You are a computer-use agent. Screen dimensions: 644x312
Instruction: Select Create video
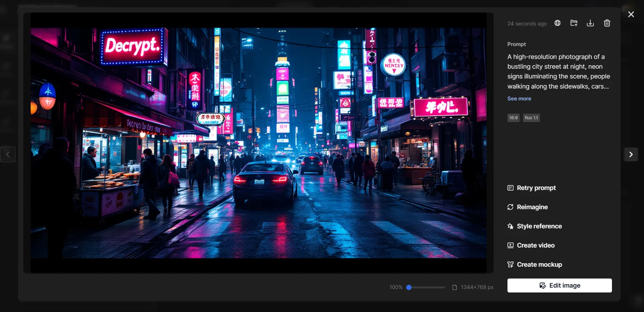(535, 245)
